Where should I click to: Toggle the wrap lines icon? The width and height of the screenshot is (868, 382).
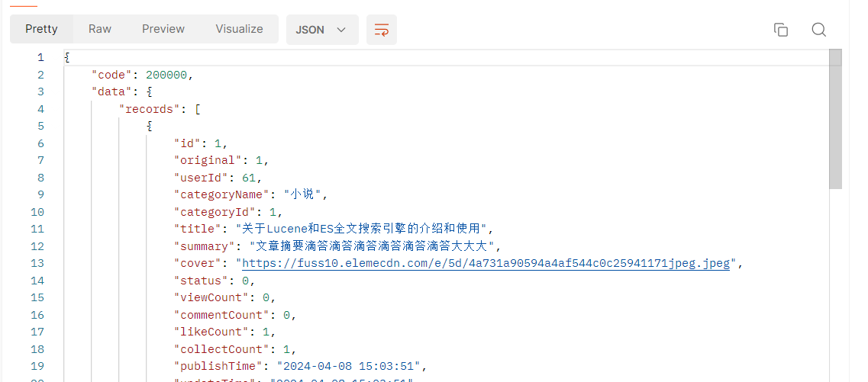pos(382,30)
